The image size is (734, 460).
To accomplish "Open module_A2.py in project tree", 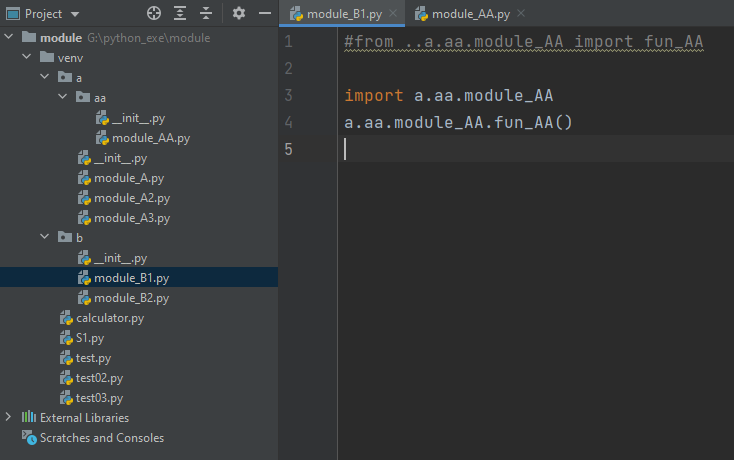I will (x=132, y=198).
